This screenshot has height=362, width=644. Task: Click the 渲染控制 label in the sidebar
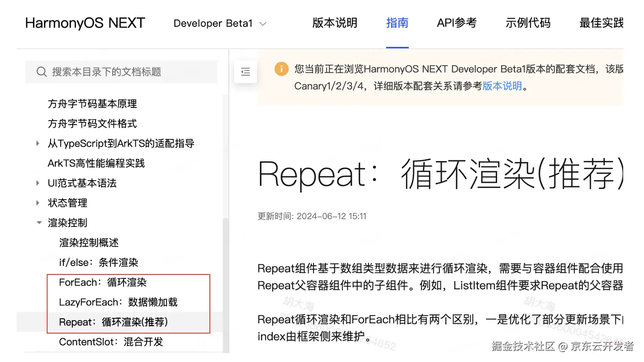coord(68,223)
